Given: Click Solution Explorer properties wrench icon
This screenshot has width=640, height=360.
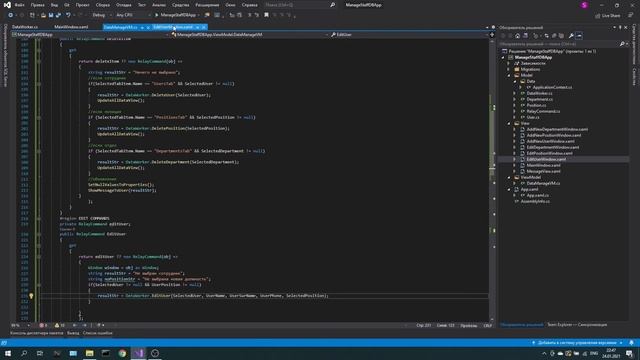Looking at the screenshot, I should (571, 36).
